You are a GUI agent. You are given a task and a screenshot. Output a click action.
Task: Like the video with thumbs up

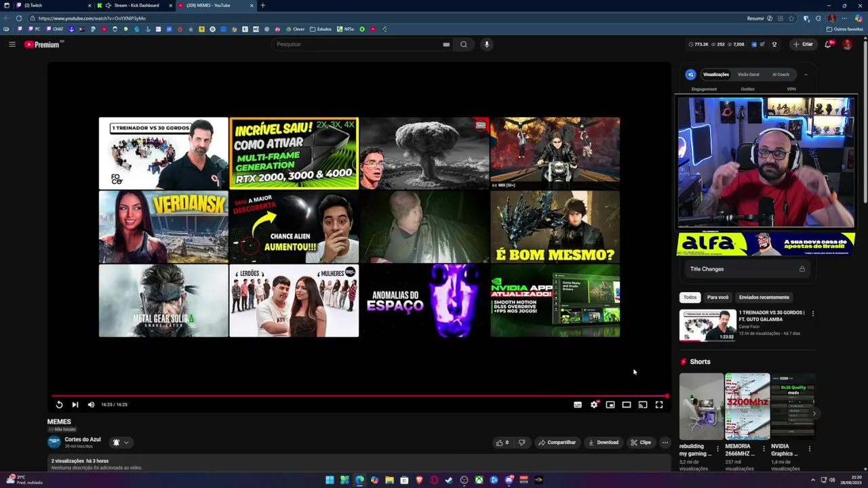point(502,443)
